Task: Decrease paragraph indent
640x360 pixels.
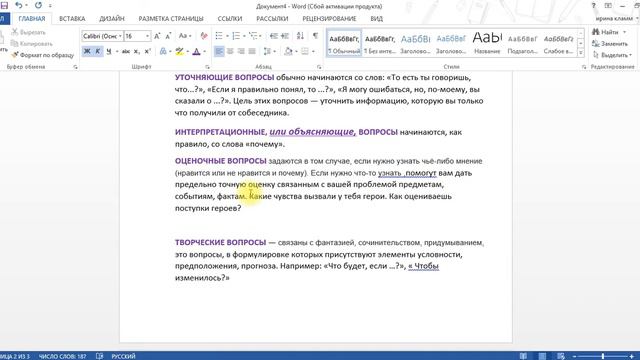Action: (273, 36)
